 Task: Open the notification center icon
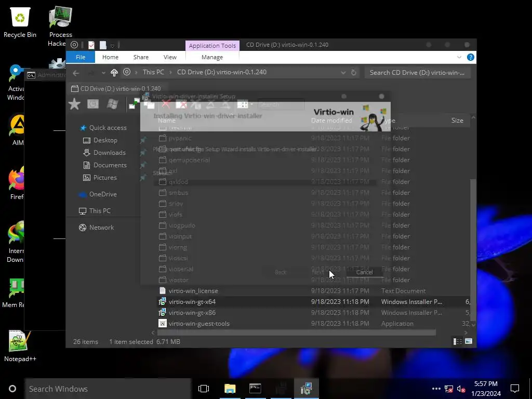(x=515, y=389)
